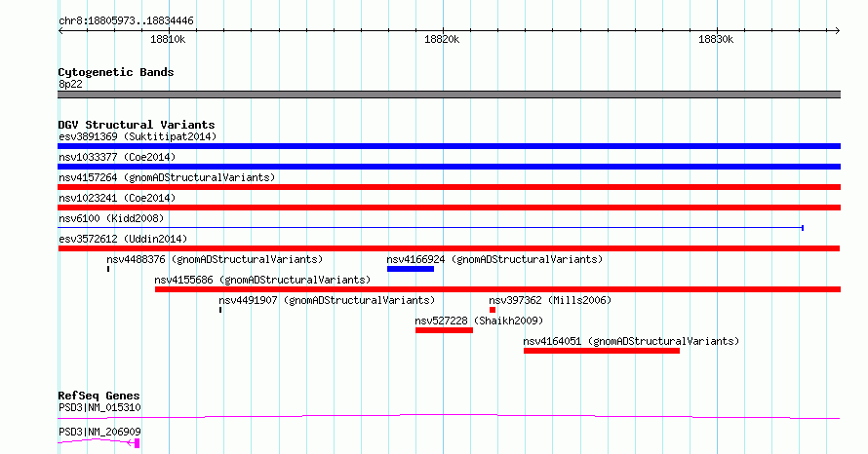
Task: Select the nsv1023241 (Coe2014) red bar
Action: click(449, 208)
